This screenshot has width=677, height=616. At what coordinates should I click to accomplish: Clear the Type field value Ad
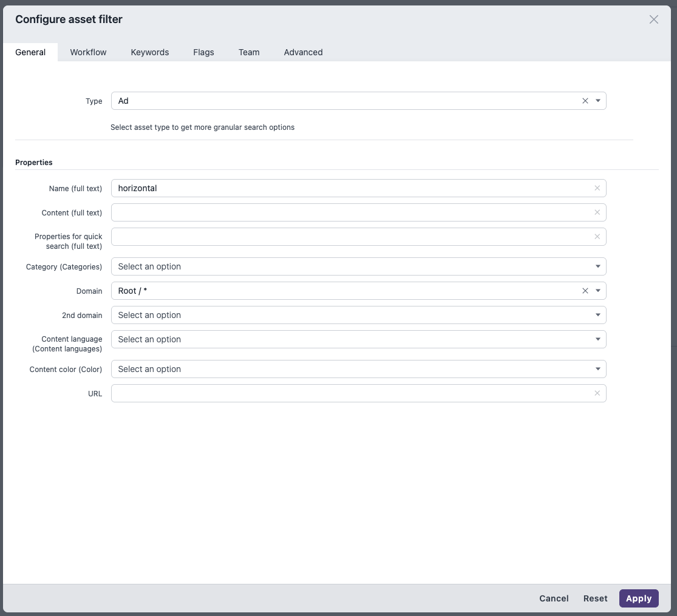[x=585, y=101]
